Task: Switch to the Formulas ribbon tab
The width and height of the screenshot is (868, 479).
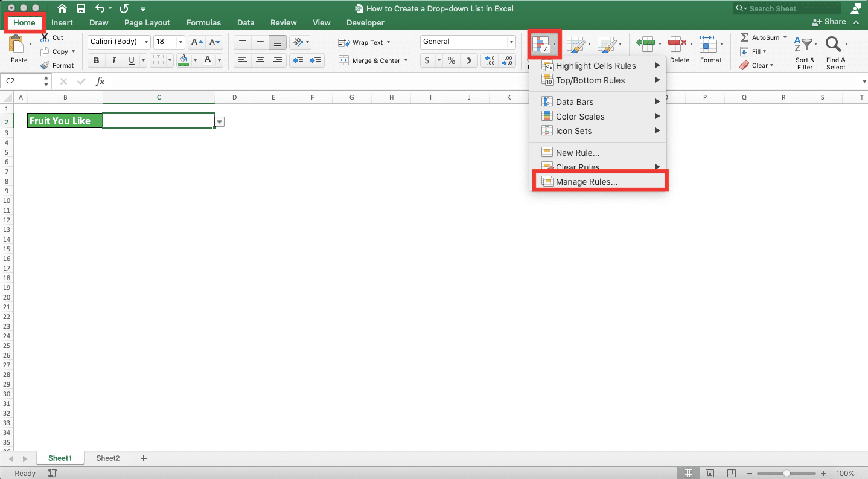Action: 203,22
